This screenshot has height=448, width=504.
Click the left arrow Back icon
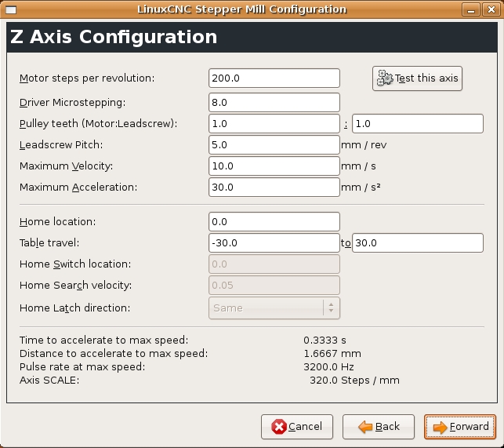pos(365,427)
